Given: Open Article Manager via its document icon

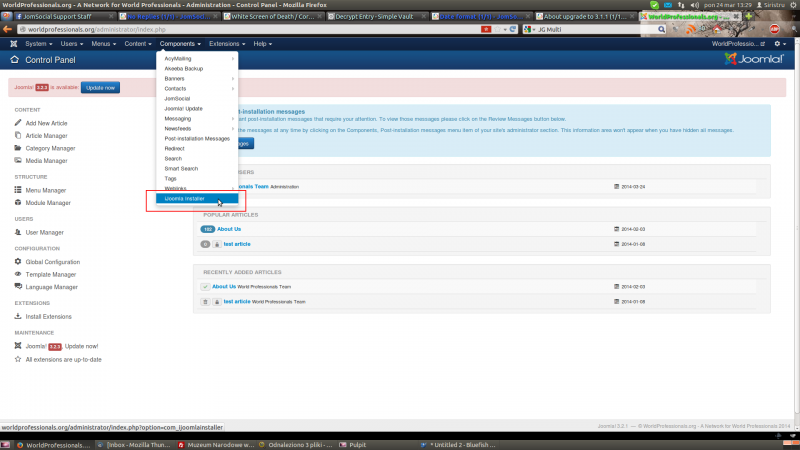Looking at the screenshot, I should click(x=18, y=135).
